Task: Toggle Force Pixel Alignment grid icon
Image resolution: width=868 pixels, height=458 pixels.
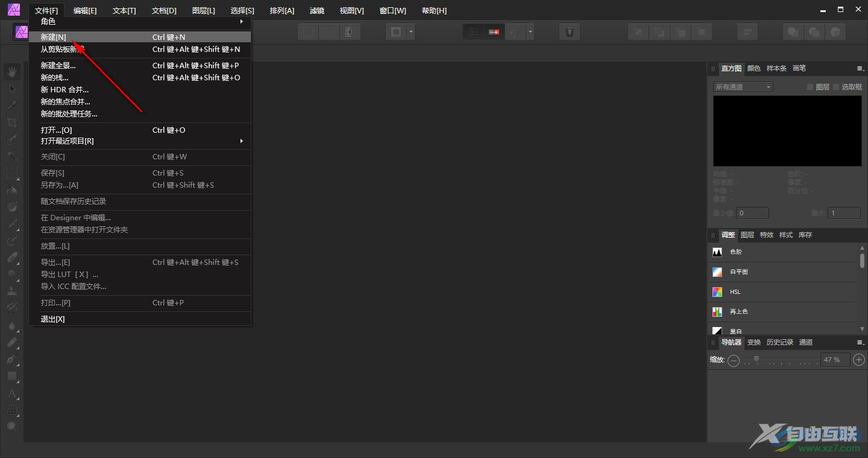Action: 473,32
